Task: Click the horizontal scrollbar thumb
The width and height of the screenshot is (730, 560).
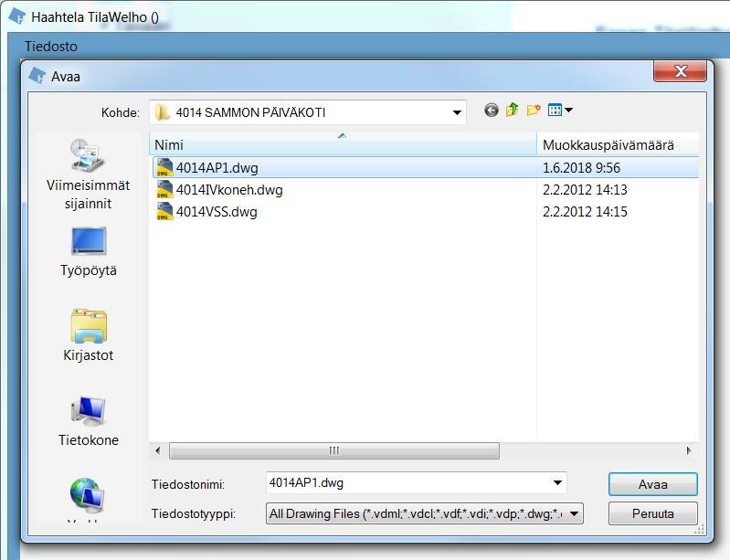Action: pyautogui.click(x=334, y=450)
